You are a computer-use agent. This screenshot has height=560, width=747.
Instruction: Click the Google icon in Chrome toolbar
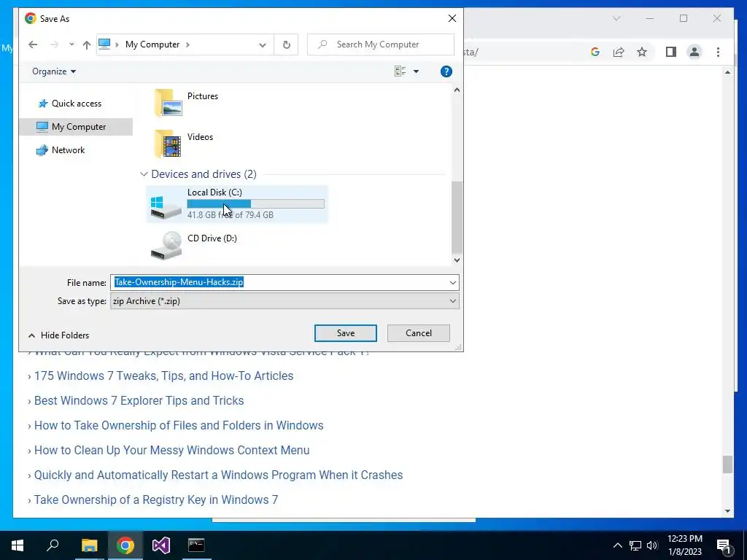tap(595, 52)
